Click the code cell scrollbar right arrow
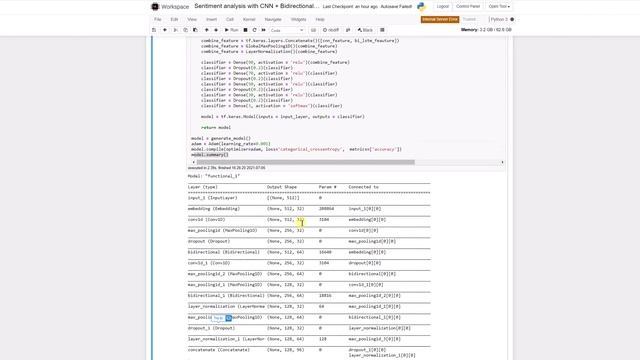This screenshot has height=360, width=640. click(x=502, y=162)
